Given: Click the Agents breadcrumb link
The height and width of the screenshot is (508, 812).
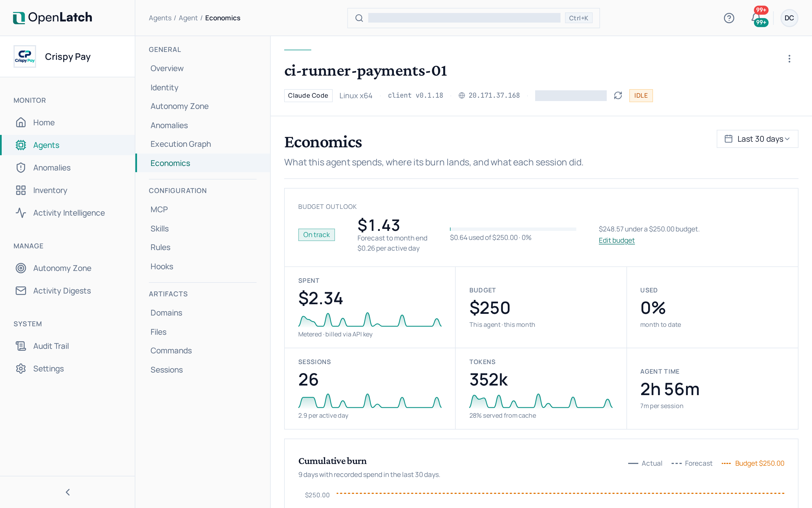Looking at the screenshot, I should 160,18.
